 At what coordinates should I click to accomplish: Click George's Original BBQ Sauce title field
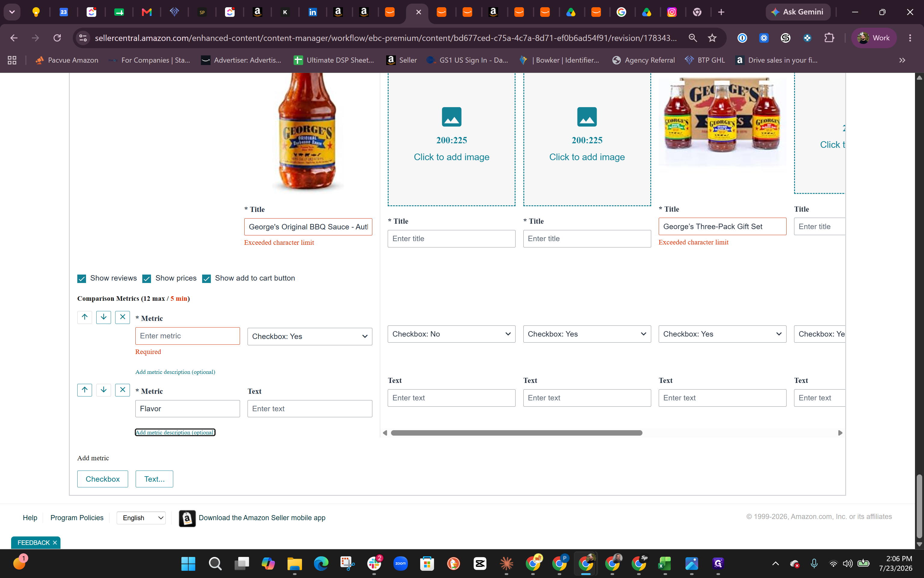[x=308, y=227]
